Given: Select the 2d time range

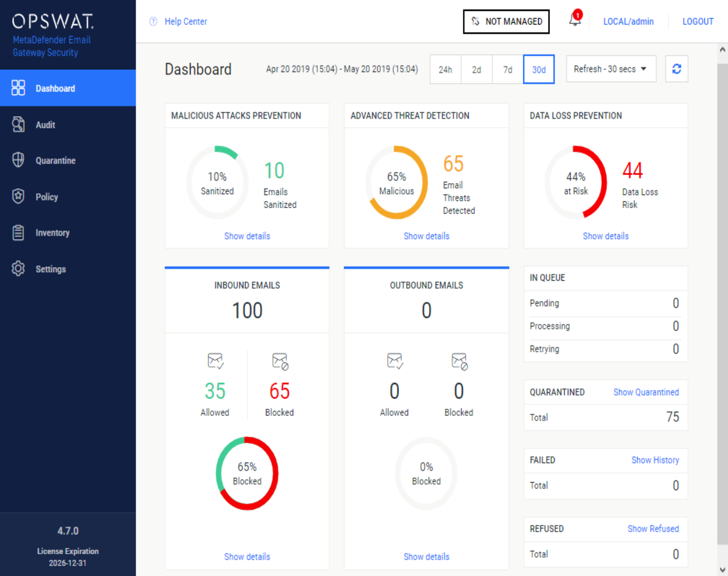Looking at the screenshot, I should coord(477,69).
